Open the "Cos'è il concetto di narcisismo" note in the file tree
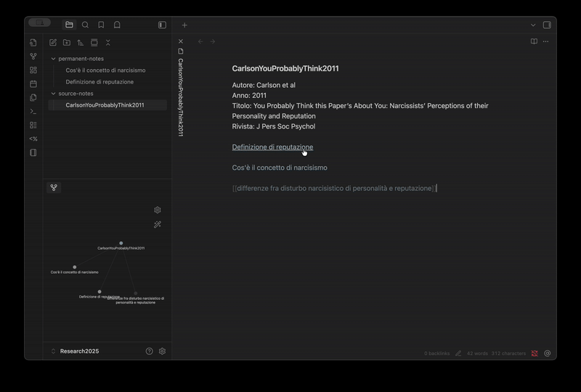Image resolution: width=581 pixels, height=392 pixels. (x=105, y=70)
